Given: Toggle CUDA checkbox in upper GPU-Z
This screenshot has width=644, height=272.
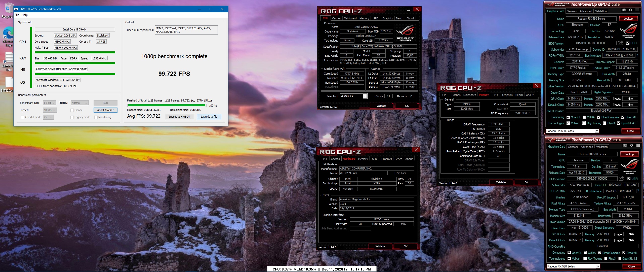Looking at the screenshot, I should pyautogui.click(x=584, y=117).
